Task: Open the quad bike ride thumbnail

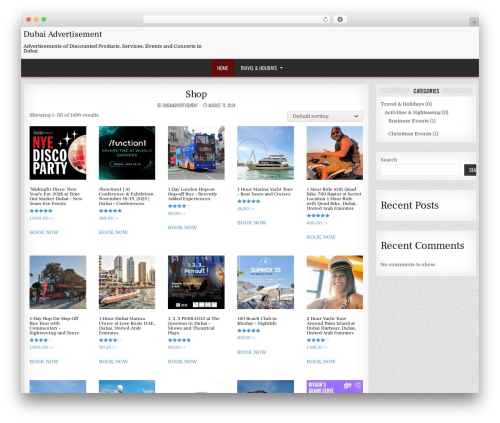Action: tap(335, 153)
